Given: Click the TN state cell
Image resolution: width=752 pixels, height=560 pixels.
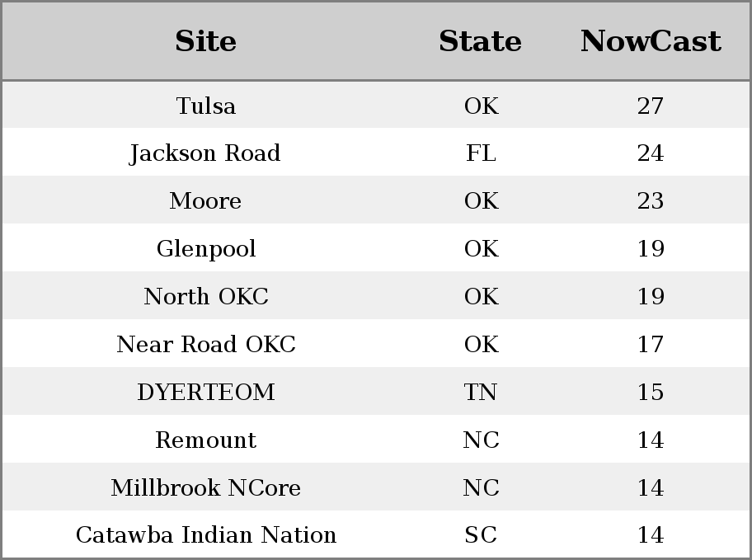Looking at the screenshot, I should click(x=481, y=392).
